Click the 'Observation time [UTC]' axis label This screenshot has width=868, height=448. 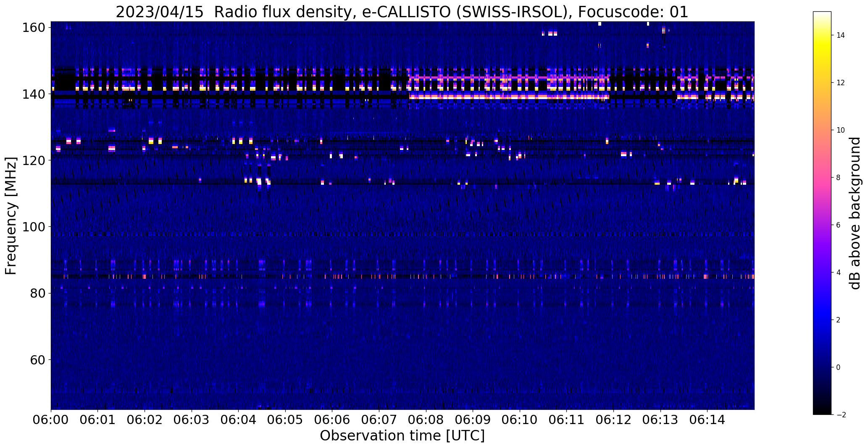pyautogui.click(x=402, y=435)
